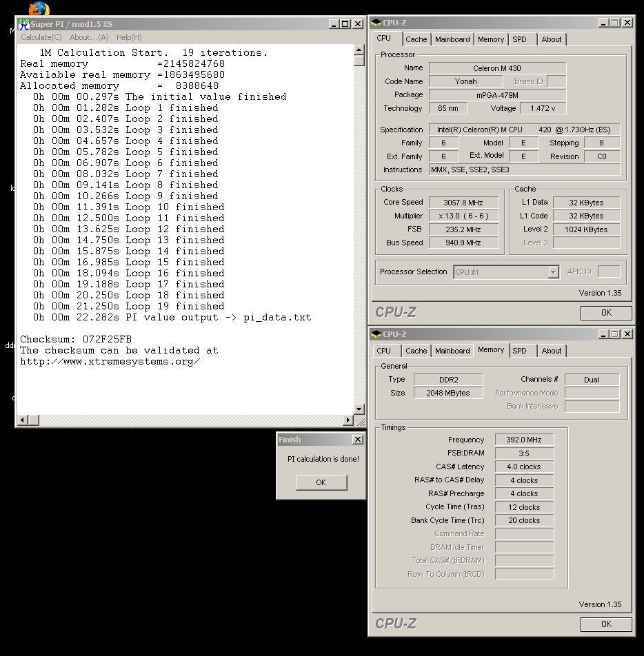The image size is (644, 656).
Task: Click Super PI horizontal scrollbar left arrow
Action: pos(23,420)
